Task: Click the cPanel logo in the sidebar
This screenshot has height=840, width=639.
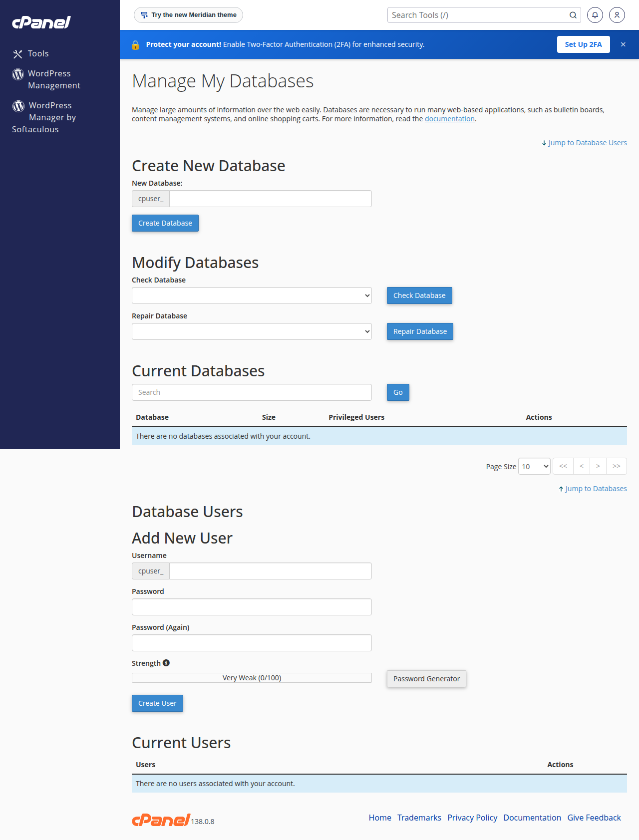Action: 41,22
